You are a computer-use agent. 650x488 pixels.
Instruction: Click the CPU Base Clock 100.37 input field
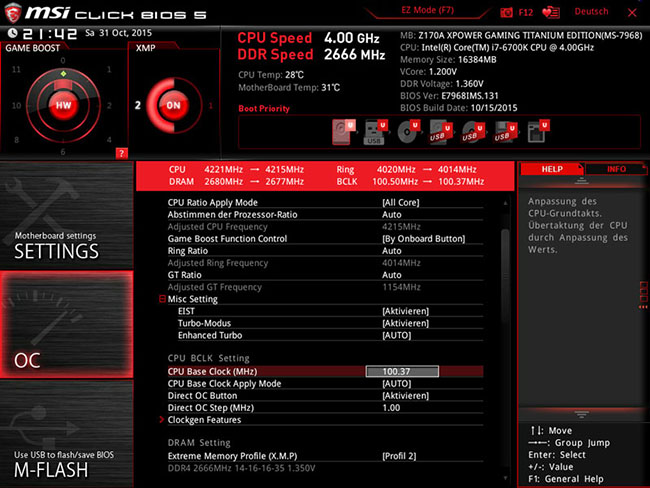tap(402, 371)
